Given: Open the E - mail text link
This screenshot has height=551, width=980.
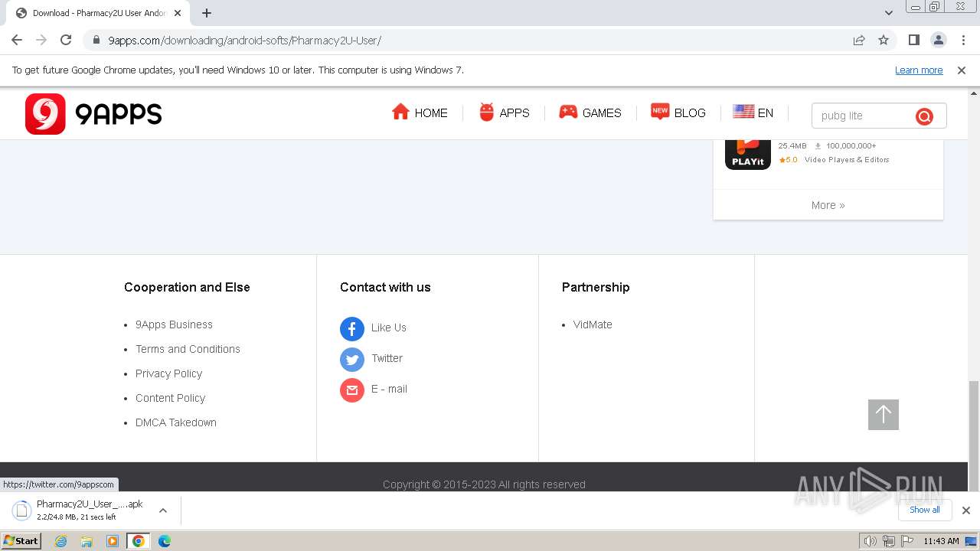Looking at the screenshot, I should pyautogui.click(x=389, y=389).
